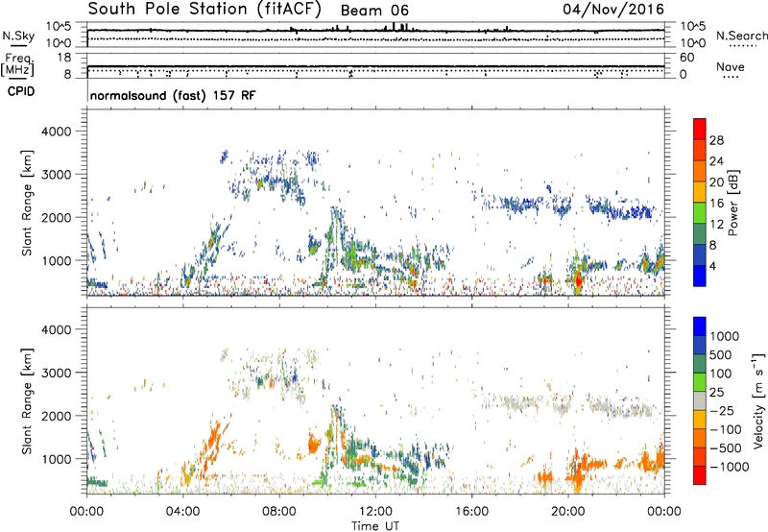This screenshot has width=768, height=532.
Task: Click the '04:00' time tick label
Action: [x=182, y=512]
